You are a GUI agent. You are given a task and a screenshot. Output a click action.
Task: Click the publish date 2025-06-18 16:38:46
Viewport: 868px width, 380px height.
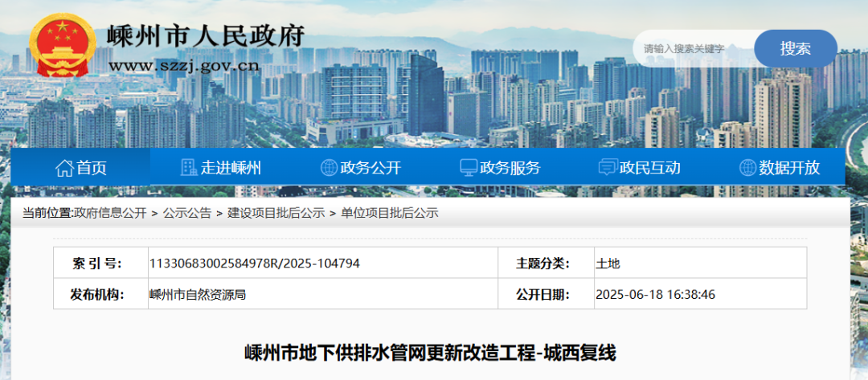point(655,294)
